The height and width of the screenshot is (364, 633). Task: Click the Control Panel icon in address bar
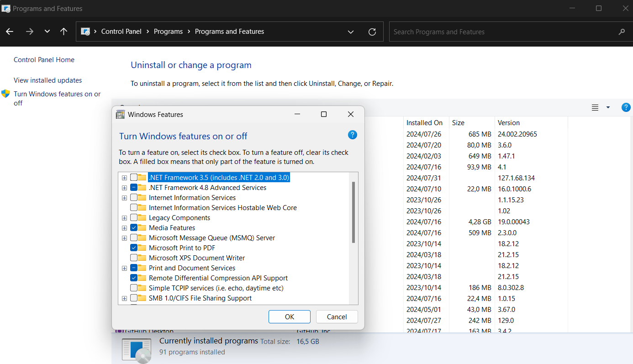(x=85, y=32)
